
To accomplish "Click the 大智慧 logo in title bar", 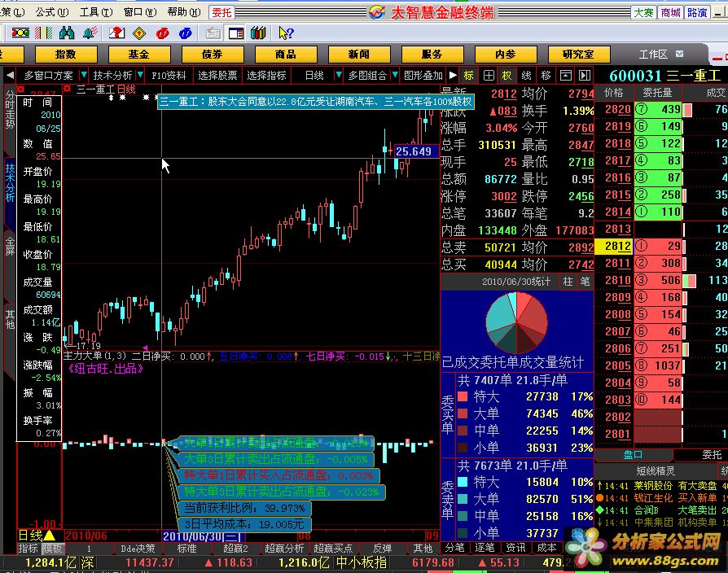I will tap(377, 12).
